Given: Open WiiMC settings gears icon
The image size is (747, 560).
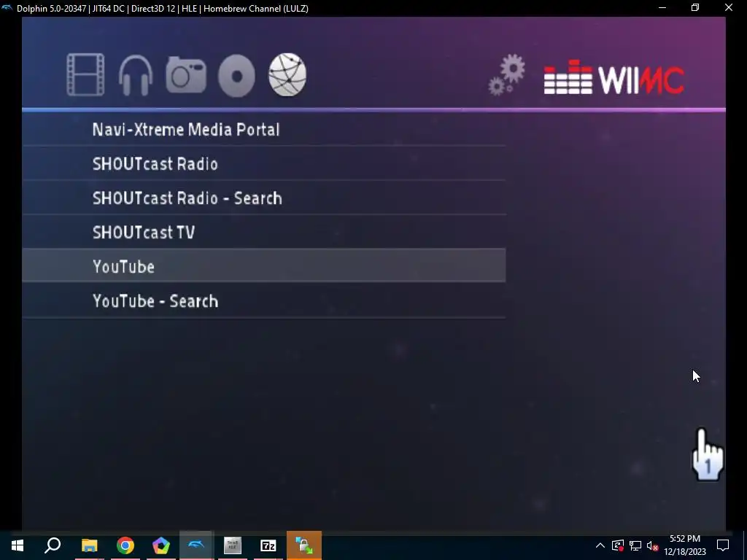Looking at the screenshot, I should (507, 75).
